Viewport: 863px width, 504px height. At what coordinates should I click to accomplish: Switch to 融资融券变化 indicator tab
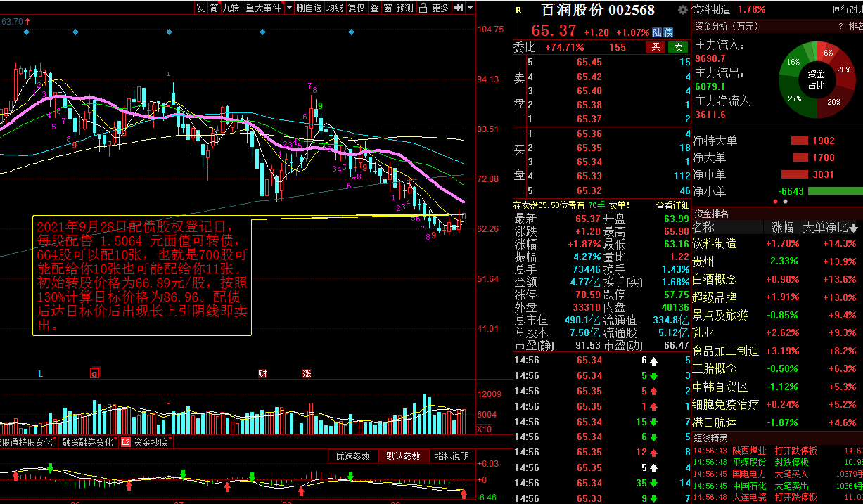tap(87, 442)
